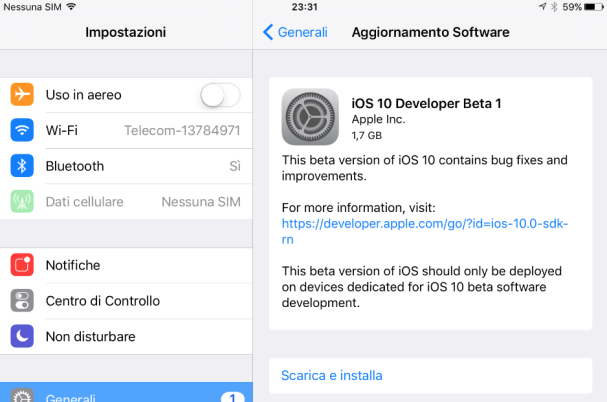Viewport: 607px width, 402px height.
Task: Tap the gray Centro di Controllo icon
Action: tap(22, 301)
